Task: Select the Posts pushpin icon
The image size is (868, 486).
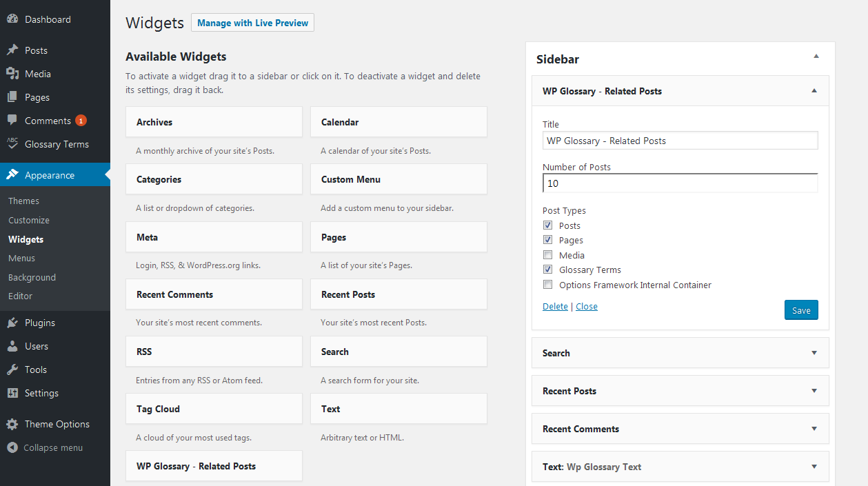Action: click(x=13, y=50)
